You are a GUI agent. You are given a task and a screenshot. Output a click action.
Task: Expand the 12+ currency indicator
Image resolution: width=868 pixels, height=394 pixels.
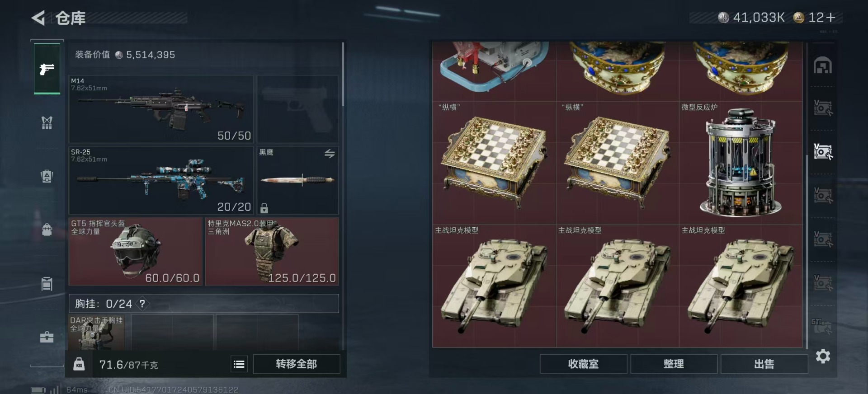tap(817, 18)
